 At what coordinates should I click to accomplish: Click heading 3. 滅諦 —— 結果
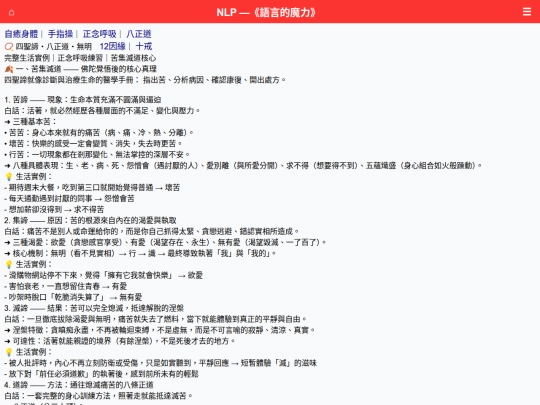tap(94, 308)
